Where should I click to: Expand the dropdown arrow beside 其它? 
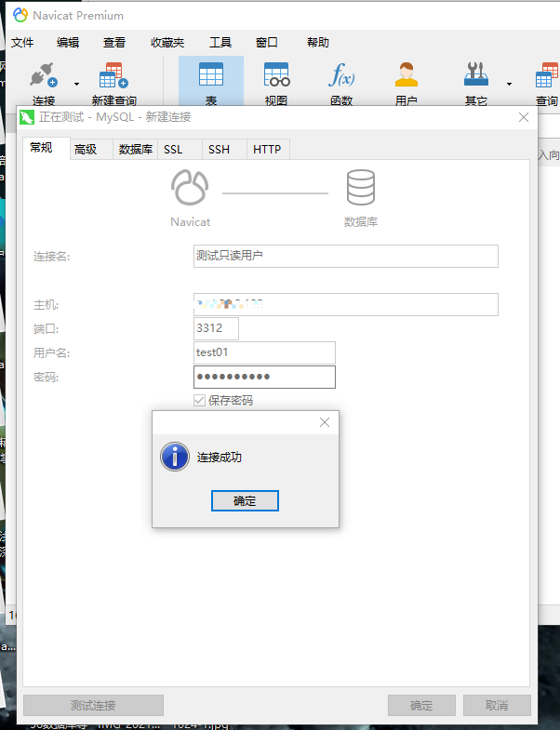tap(509, 84)
